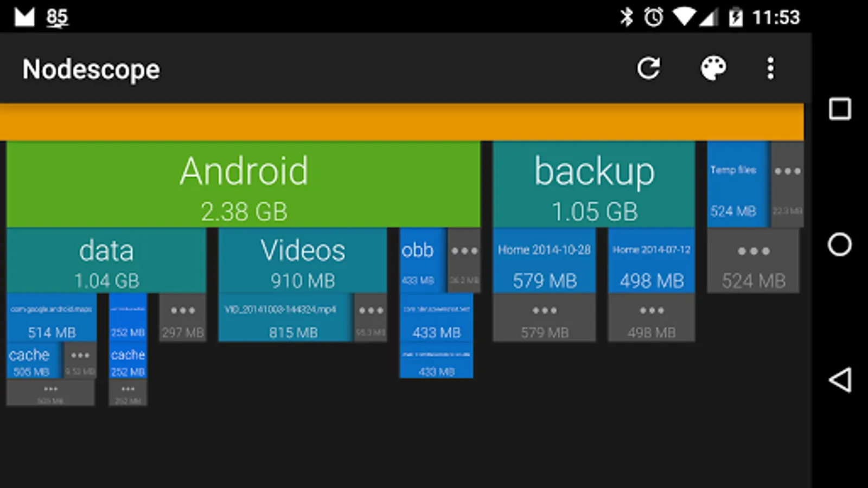Open the cache 252 MB tile
Screen dimensions: 868x488
[x=128, y=361]
